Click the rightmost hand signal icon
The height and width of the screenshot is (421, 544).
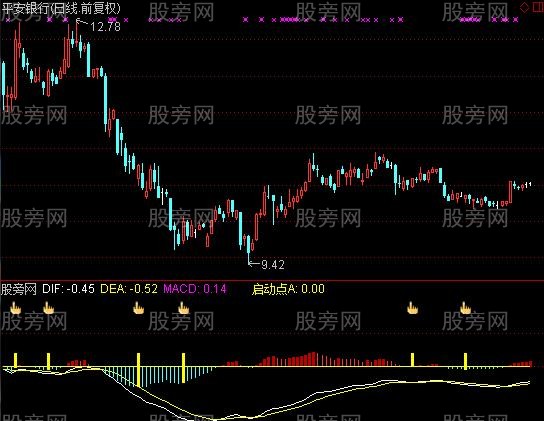tap(466, 308)
